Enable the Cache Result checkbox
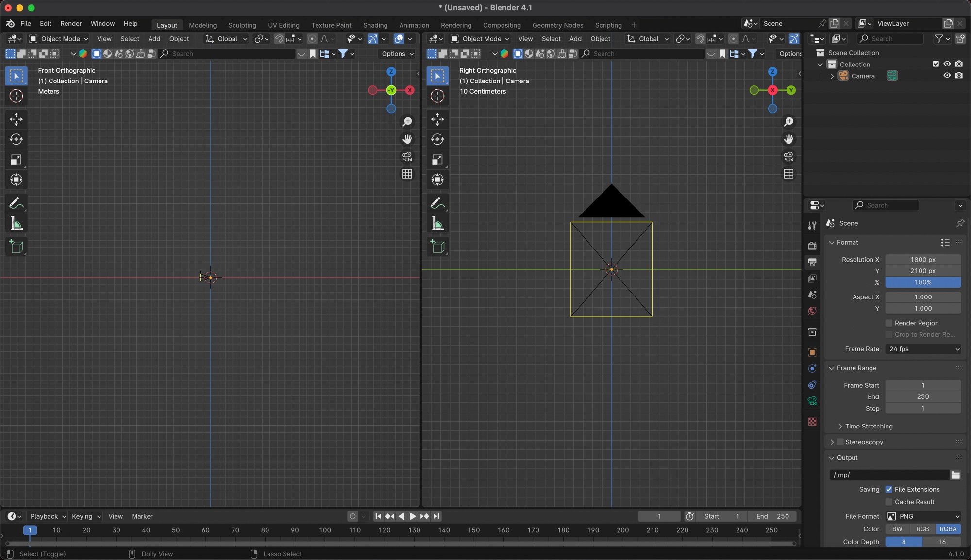This screenshot has width=971, height=560. point(889,502)
